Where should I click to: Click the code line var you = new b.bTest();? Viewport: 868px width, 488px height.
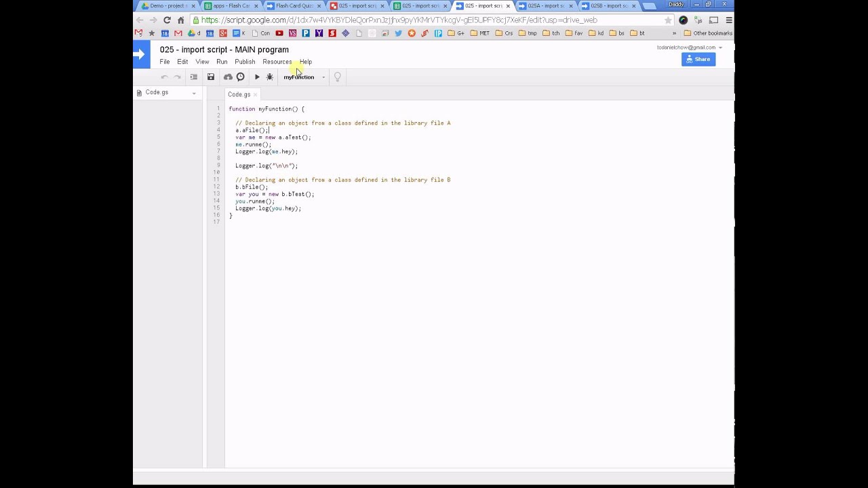pos(275,195)
